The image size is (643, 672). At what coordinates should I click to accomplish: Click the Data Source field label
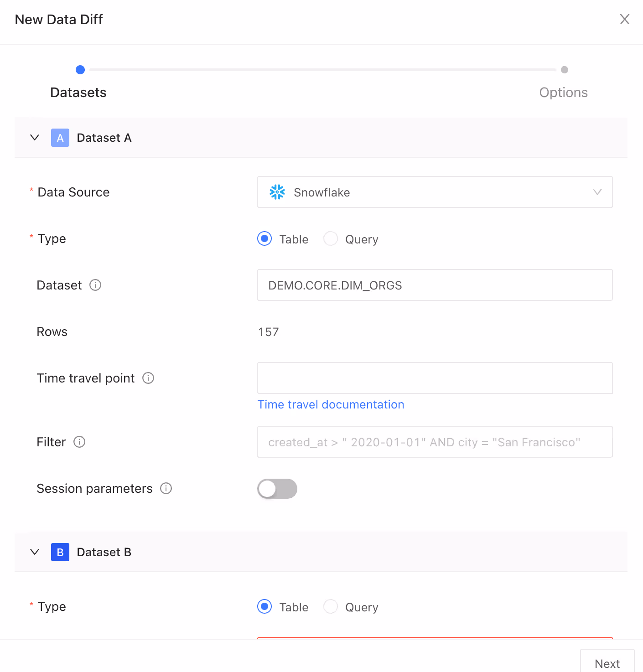tap(73, 192)
